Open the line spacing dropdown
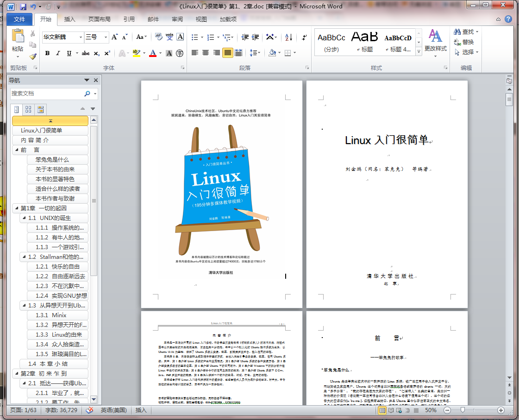Screen dimensions: 519x420 point(255,53)
